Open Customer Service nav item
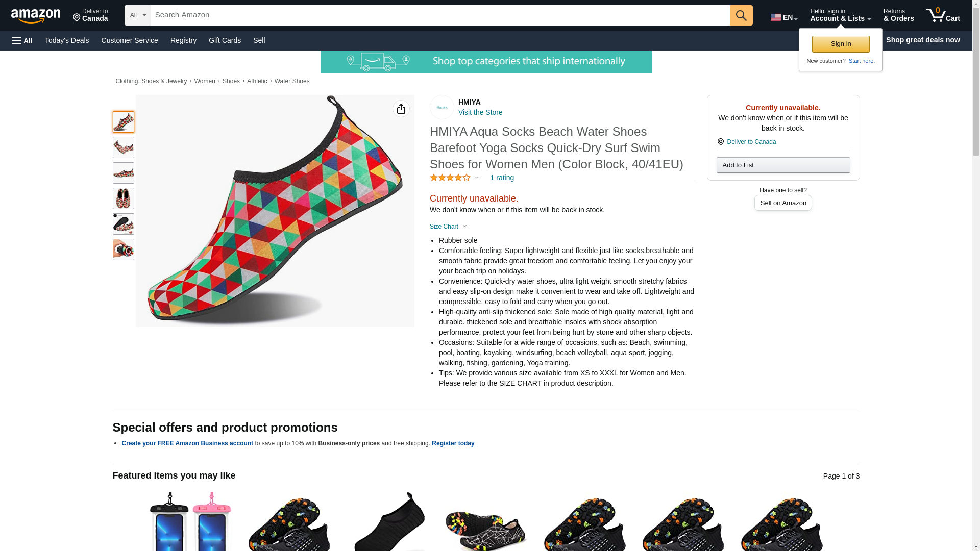Viewport: 980px width, 551px height. [130, 40]
